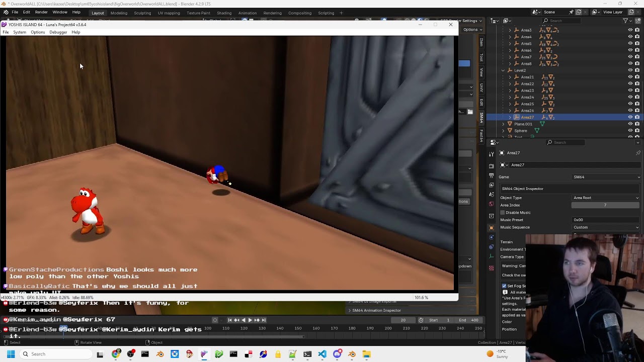Open the orange Object properties tab
The image size is (644, 362).
[x=492, y=228]
